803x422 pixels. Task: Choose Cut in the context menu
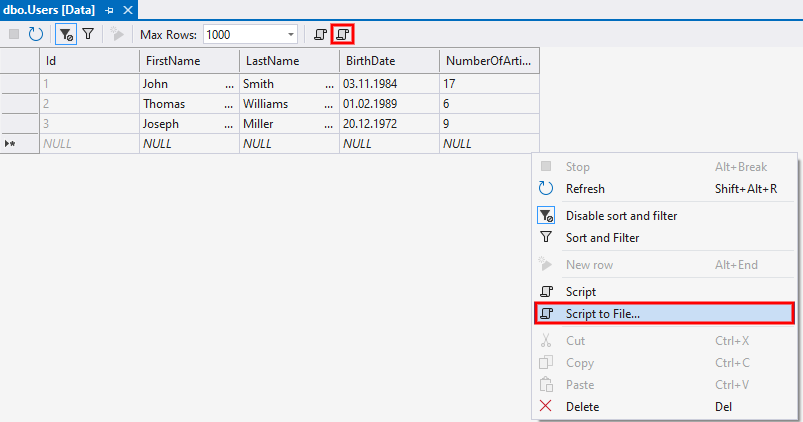(x=664, y=341)
